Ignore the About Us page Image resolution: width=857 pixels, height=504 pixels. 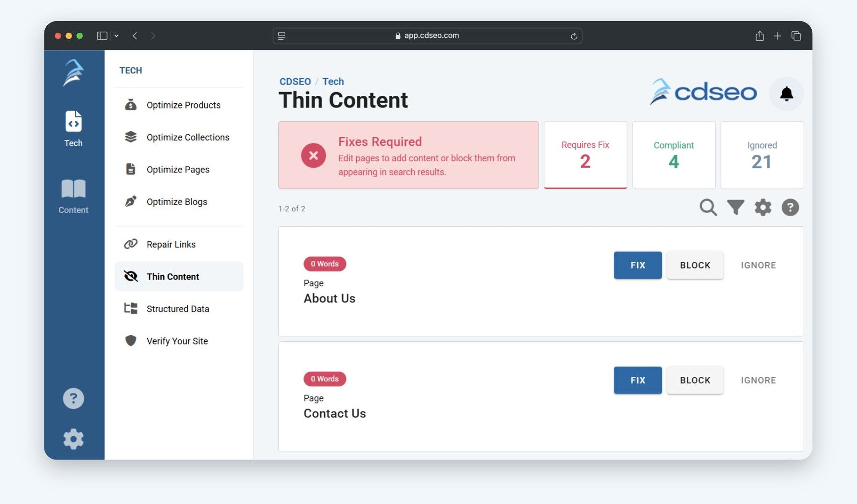pyautogui.click(x=758, y=266)
